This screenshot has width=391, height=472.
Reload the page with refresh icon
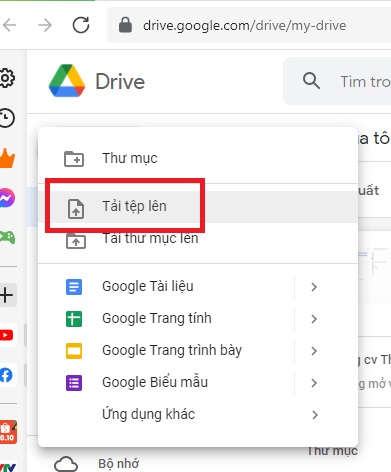(81, 25)
